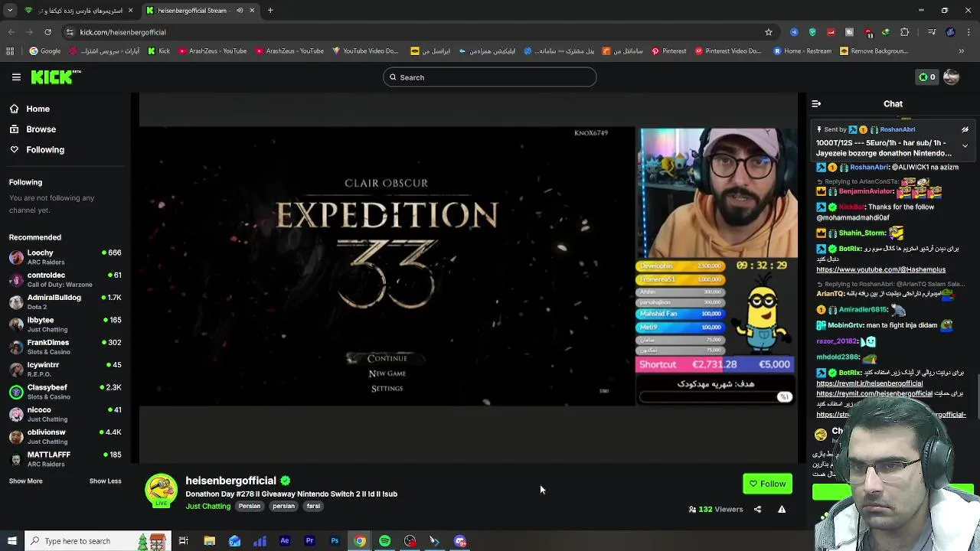
Task: Open the heisenbergofficial channel name
Action: [230, 481]
